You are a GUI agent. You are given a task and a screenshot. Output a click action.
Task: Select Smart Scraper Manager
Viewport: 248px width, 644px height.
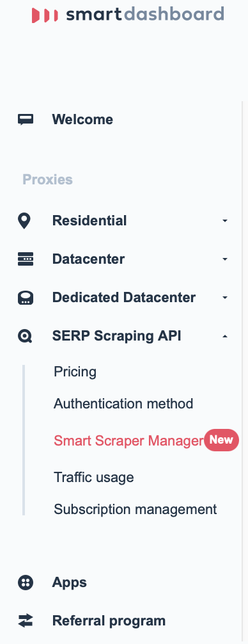coord(128,440)
